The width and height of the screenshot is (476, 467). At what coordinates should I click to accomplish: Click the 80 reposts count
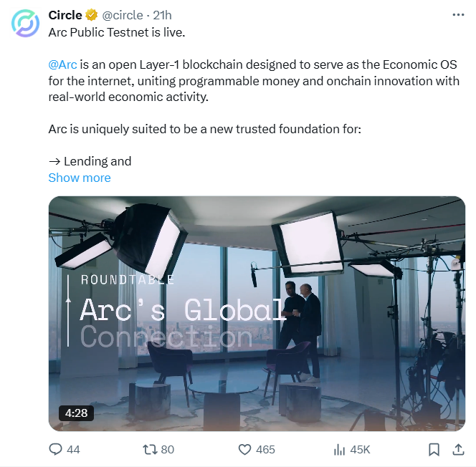point(168,449)
